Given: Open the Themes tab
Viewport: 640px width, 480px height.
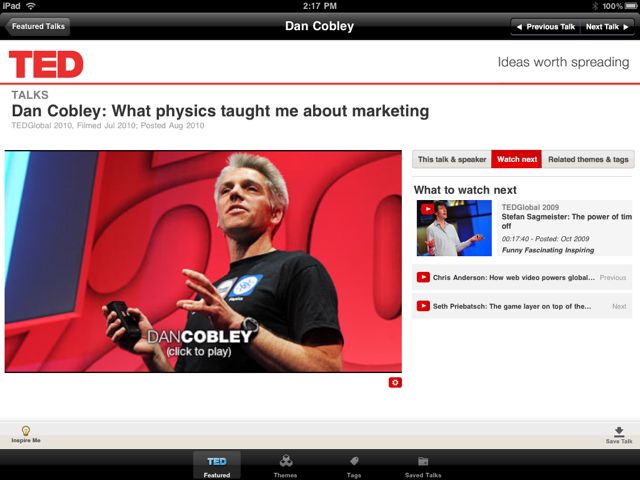Looking at the screenshot, I should point(285,466).
